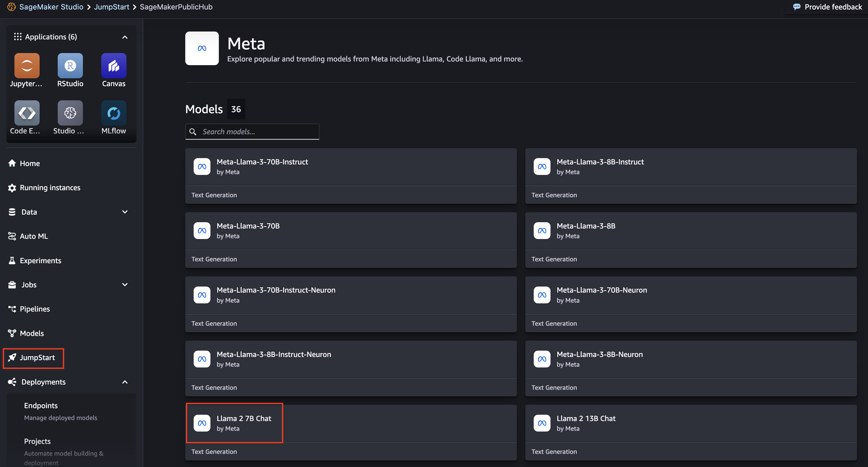The image size is (868, 467).
Task: Click the search magnifier icon
Action: click(193, 132)
